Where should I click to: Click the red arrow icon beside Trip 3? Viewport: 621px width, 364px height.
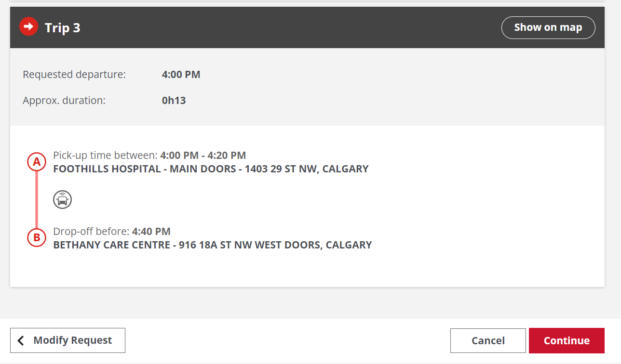tap(28, 27)
